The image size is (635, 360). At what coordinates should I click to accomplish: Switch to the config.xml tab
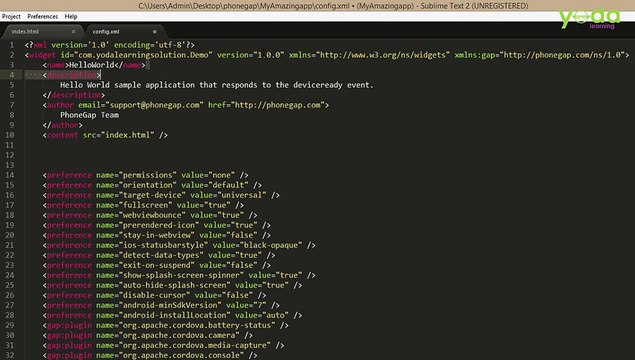106,32
